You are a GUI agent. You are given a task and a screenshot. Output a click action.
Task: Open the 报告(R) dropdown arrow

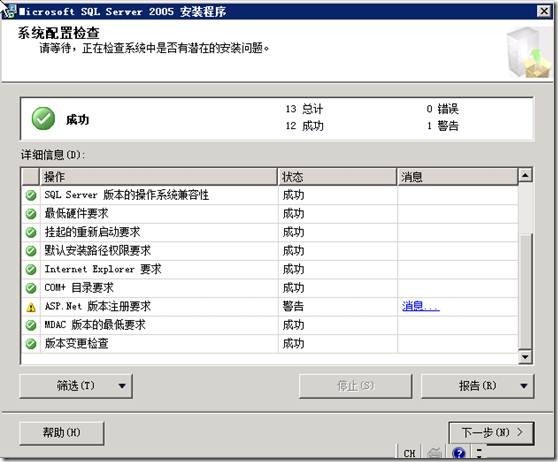pos(523,386)
